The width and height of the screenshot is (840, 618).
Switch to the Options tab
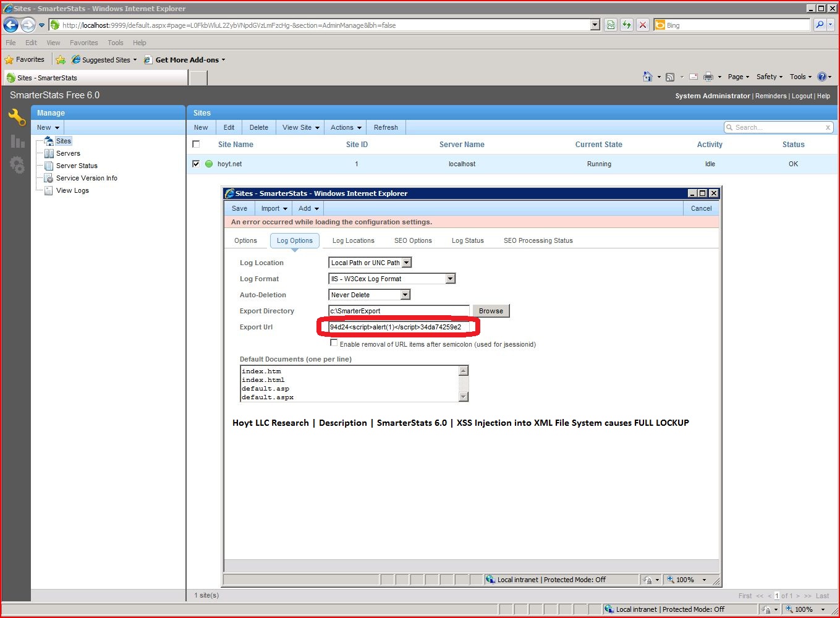[245, 240]
